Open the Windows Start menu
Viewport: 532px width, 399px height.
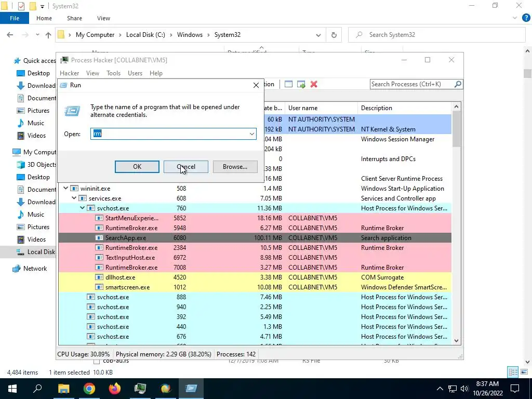tap(12, 389)
